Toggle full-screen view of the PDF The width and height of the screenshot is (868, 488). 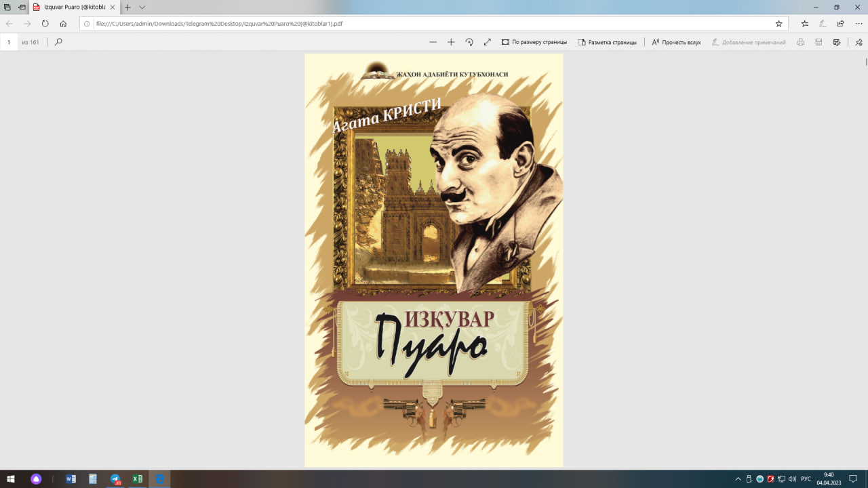tap(487, 42)
